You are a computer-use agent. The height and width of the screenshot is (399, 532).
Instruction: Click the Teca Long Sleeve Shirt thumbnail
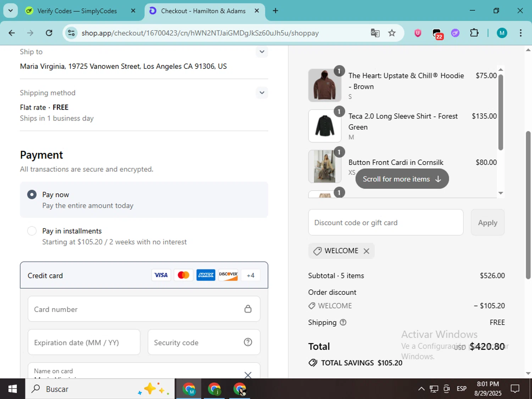[x=325, y=126]
